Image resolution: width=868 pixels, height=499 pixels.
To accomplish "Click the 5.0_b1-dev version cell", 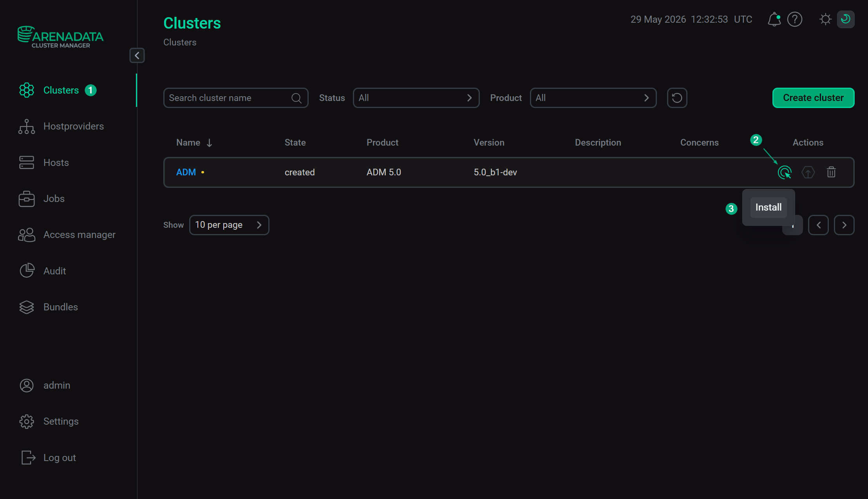I will [x=495, y=172].
